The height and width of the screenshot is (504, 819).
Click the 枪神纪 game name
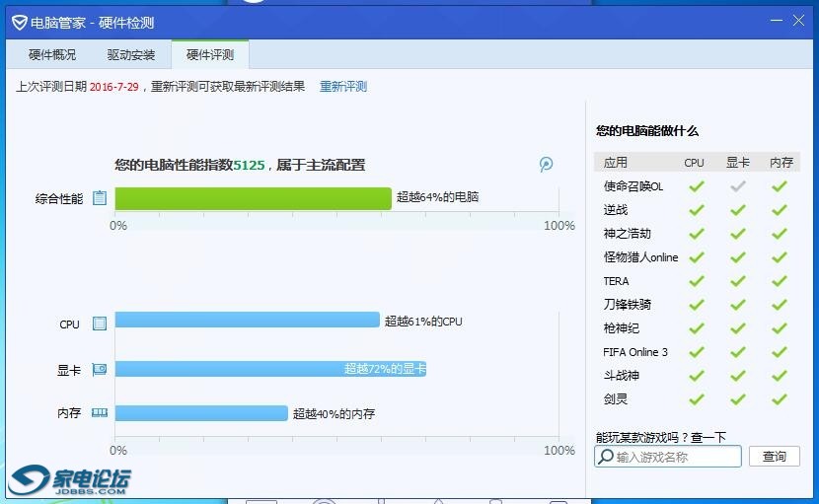[621, 328]
